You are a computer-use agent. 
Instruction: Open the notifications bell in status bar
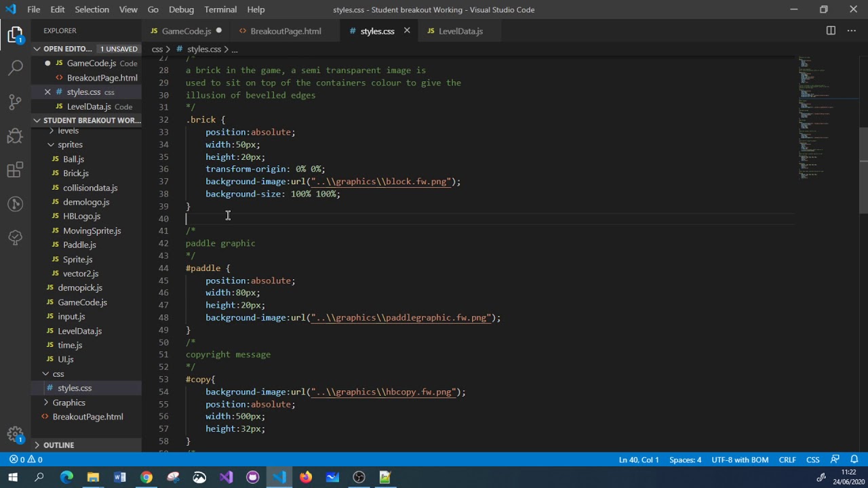point(854,460)
